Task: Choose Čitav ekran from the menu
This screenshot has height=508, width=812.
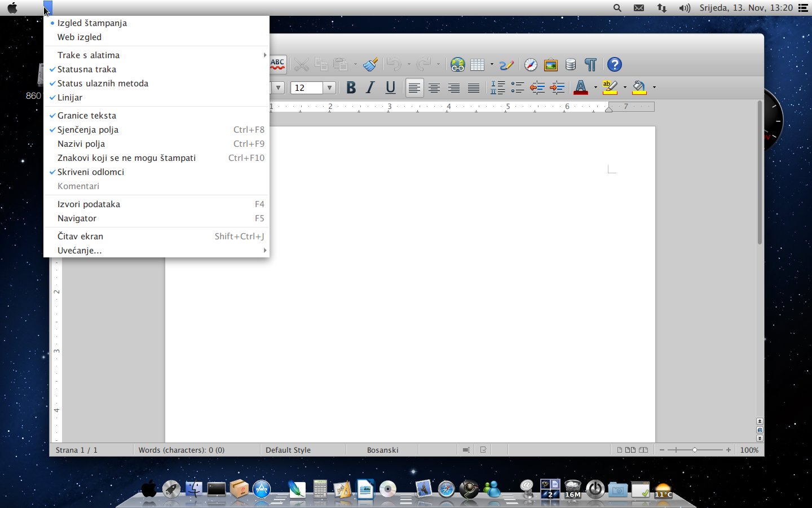Action: point(80,237)
